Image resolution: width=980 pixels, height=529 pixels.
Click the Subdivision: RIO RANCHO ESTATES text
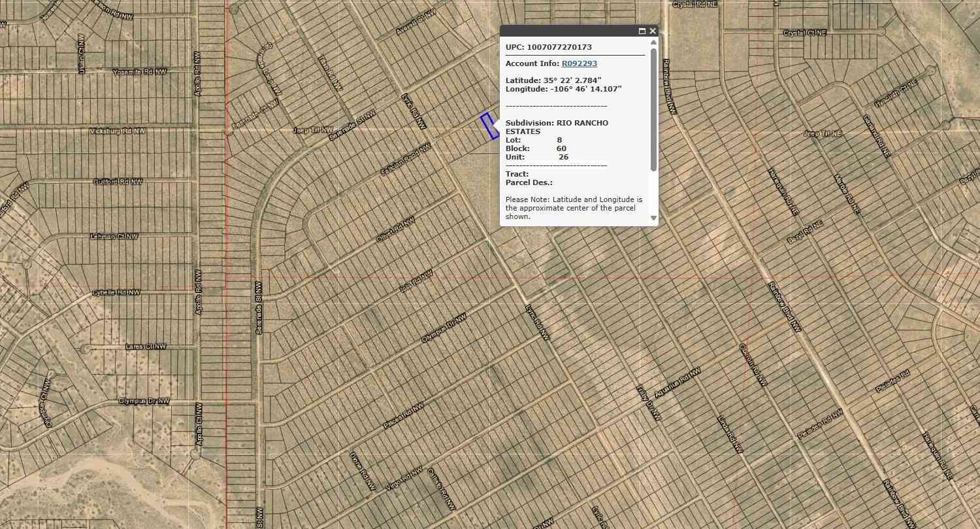pos(557,127)
